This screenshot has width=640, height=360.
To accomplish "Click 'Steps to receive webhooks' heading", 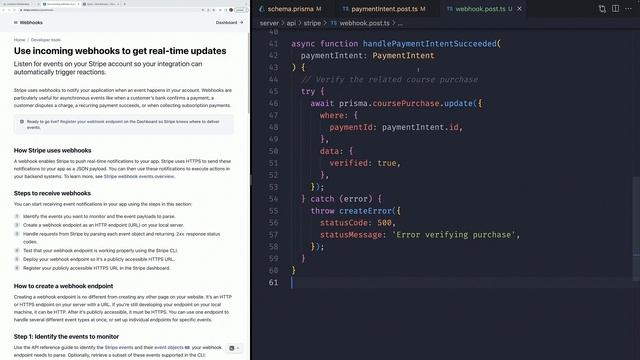I will [x=52, y=193].
